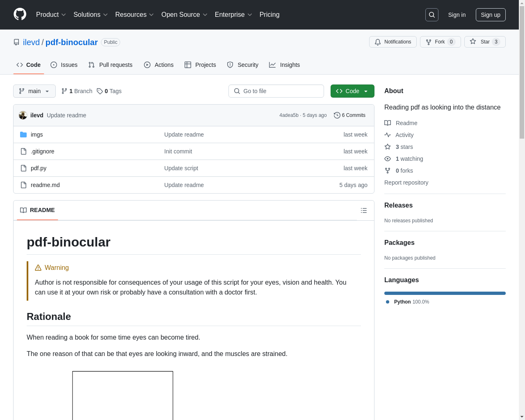Image resolution: width=525 pixels, height=420 pixels.
Task: Switch to the Security tab
Action: pyautogui.click(x=243, y=65)
